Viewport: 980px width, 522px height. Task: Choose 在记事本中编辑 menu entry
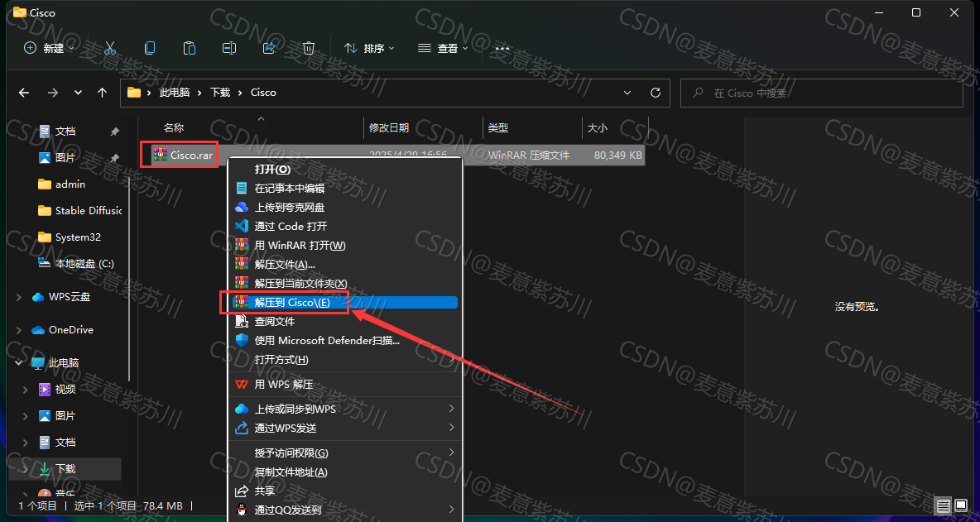(x=345, y=188)
